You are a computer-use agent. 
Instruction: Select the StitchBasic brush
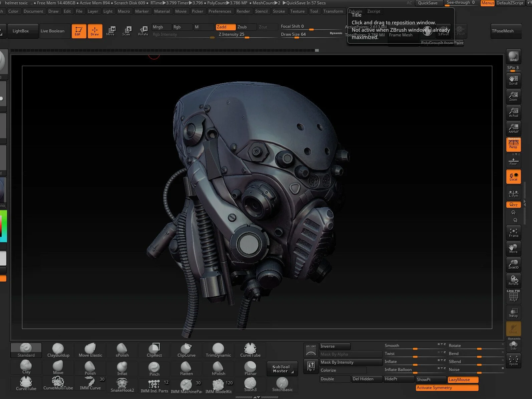click(282, 384)
